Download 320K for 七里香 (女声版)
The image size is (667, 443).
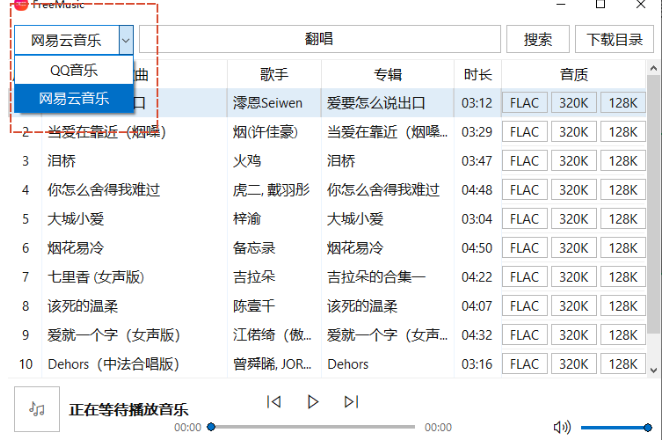(x=574, y=277)
